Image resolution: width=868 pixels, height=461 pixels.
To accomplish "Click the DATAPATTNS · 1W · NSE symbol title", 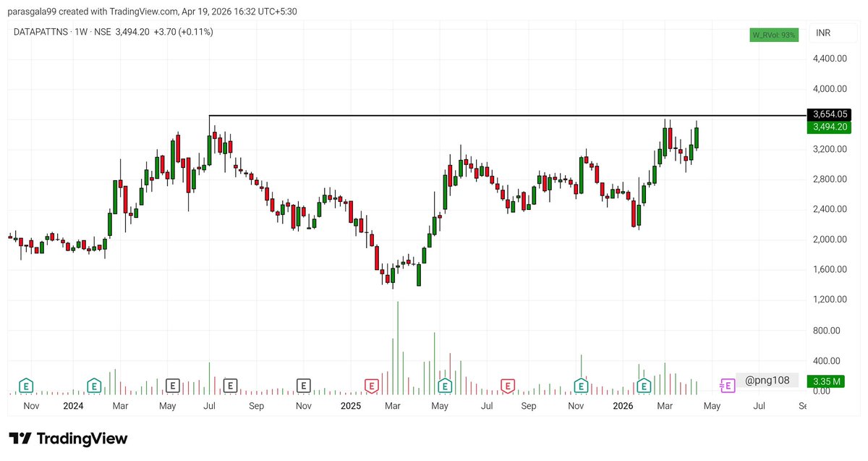I will pos(62,32).
